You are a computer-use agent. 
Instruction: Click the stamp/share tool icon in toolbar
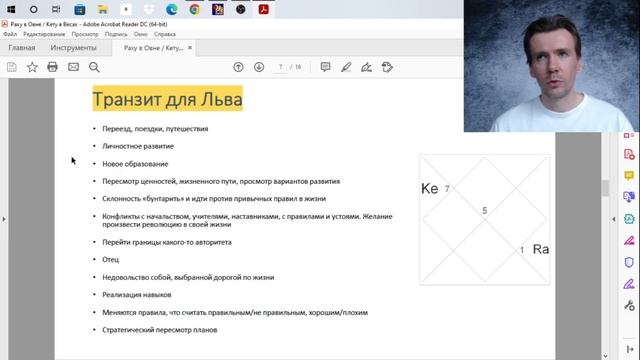pyautogui.click(x=387, y=67)
